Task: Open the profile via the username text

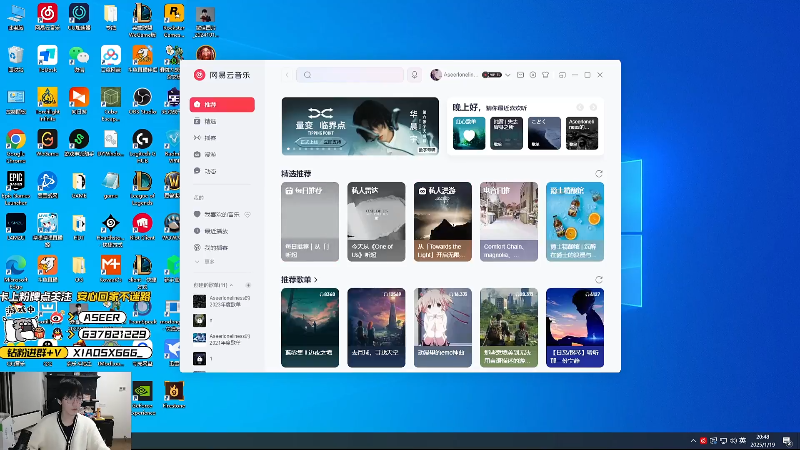Action: coord(461,75)
